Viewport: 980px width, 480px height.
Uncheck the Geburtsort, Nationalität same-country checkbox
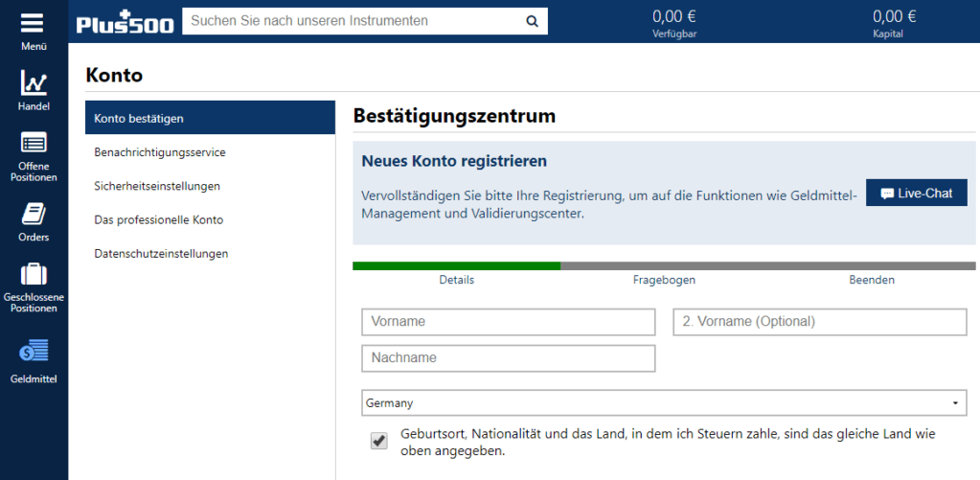pyautogui.click(x=378, y=442)
